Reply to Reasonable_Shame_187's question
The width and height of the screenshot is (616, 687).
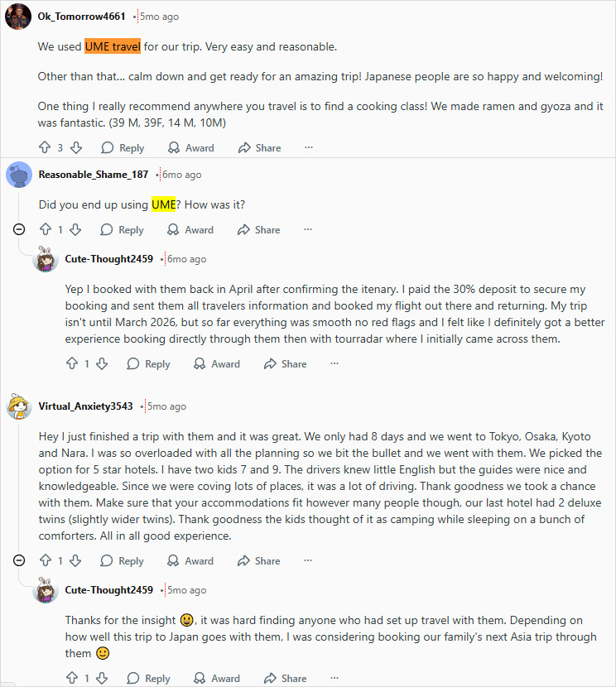(123, 229)
